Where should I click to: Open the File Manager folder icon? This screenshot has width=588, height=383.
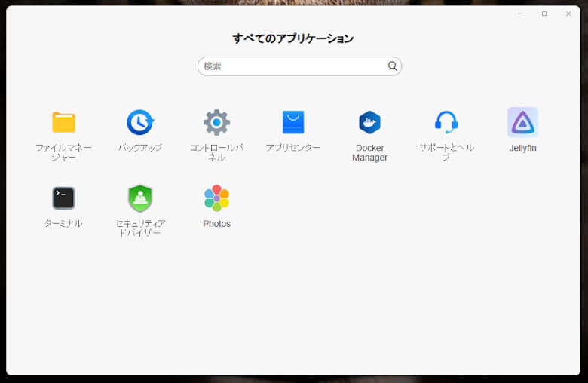(x=63, y=122)
